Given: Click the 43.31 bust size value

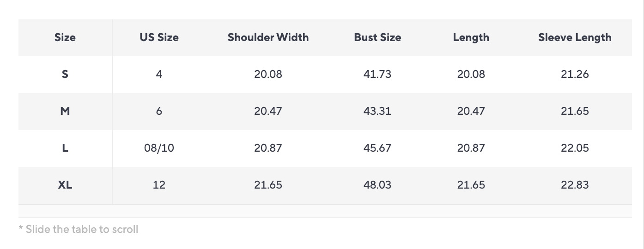Looking at the screenshot, I should (377, 111).
